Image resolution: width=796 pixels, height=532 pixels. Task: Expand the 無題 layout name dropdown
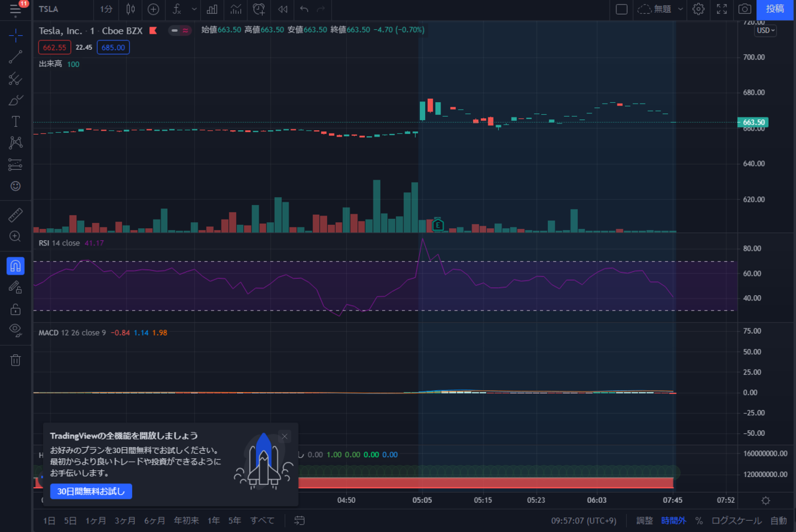tap(662, 9)
